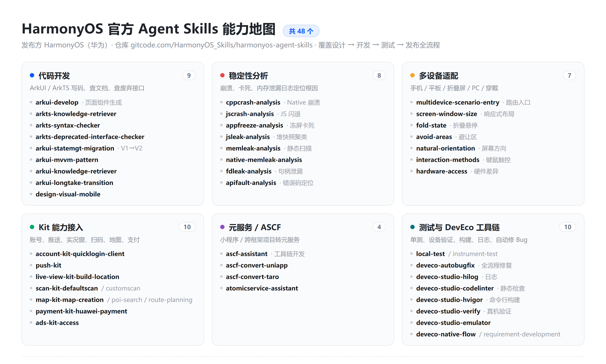The width and height of the screenshot is (606, 364).
Task: Click the '共 48 个' badge in the title
Action: (301, 31)
